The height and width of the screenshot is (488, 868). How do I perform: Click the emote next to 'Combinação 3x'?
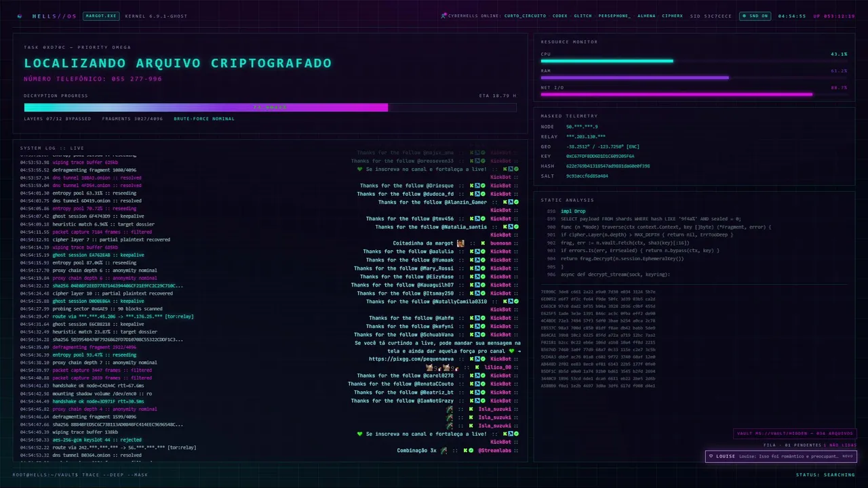point(443,450)
